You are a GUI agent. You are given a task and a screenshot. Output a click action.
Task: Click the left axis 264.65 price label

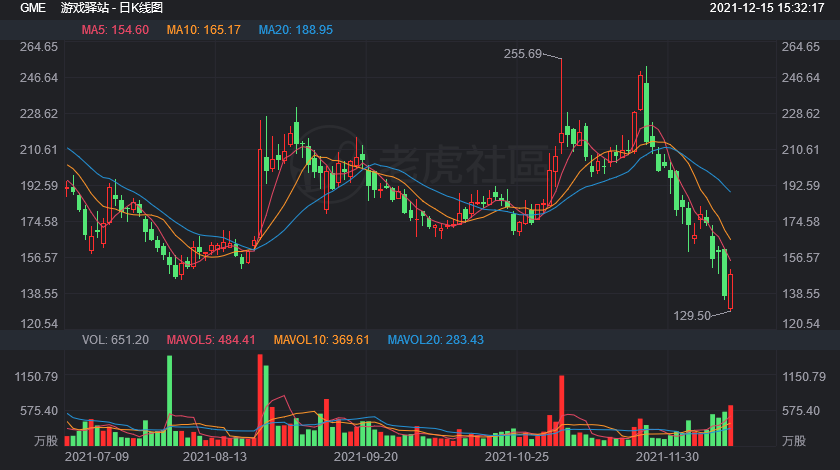click(x=39, y=47)
